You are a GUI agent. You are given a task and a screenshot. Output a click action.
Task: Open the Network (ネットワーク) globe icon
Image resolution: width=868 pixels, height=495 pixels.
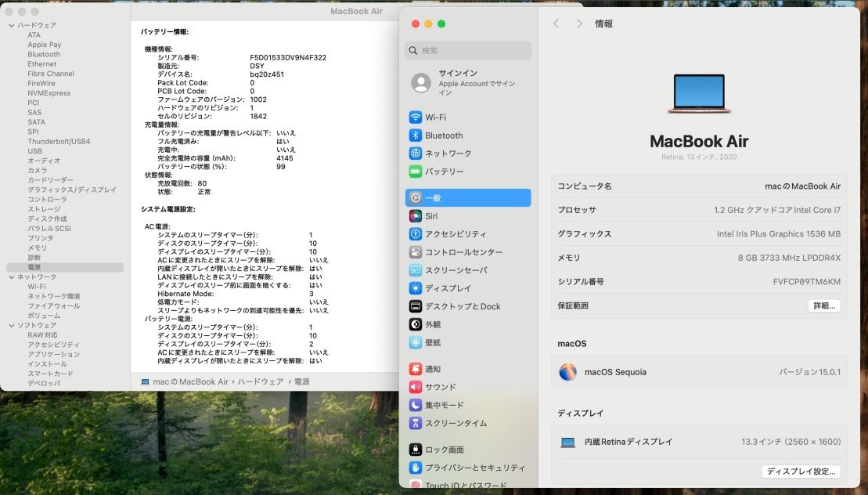click(415, 154)
